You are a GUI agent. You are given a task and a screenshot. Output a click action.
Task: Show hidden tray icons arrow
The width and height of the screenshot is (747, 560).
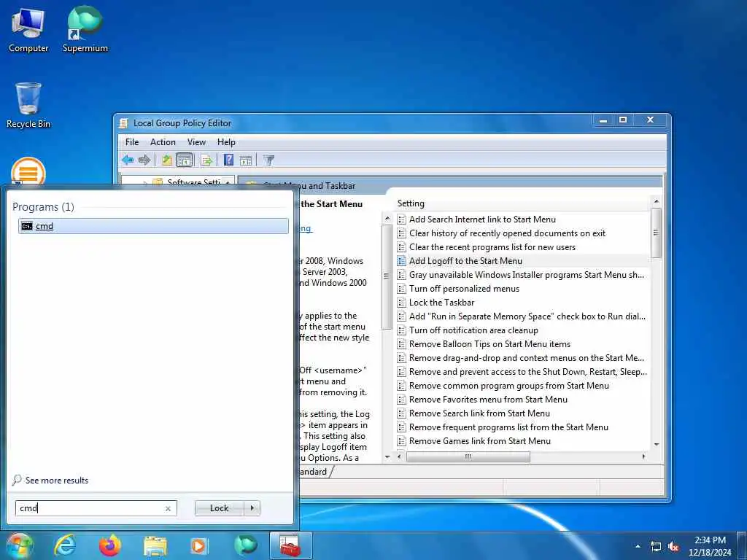[638, 546]
